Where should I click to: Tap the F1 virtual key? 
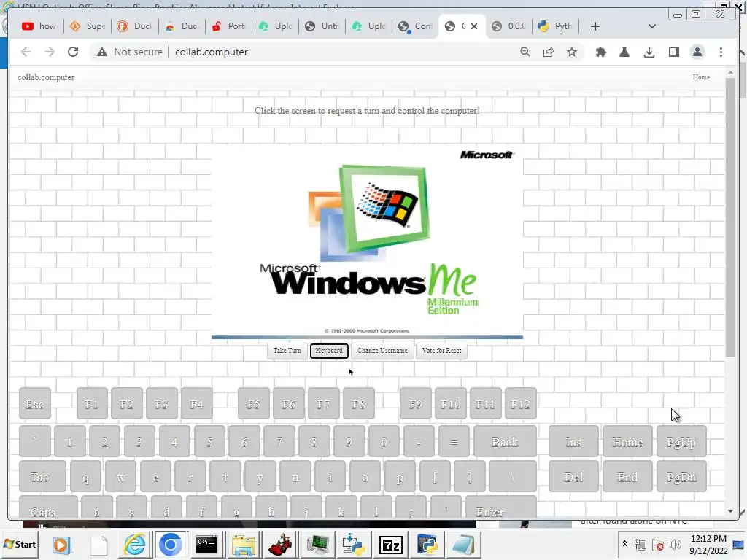point(92,404)
